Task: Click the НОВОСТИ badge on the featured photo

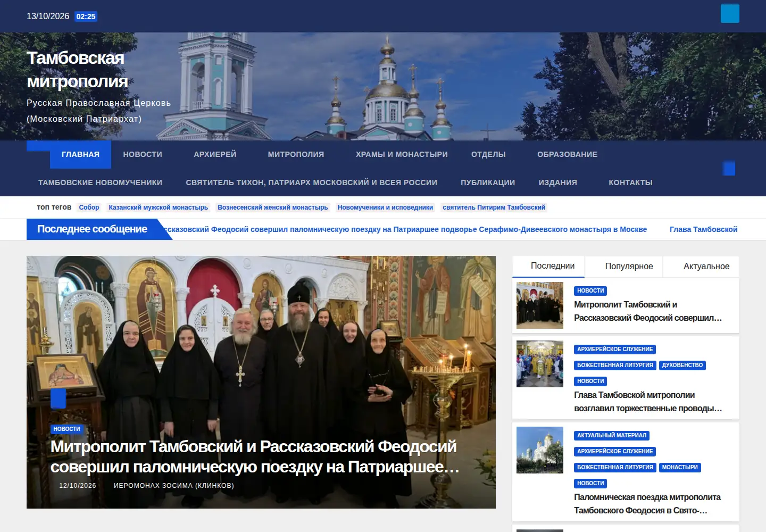Action: point(66,429)
